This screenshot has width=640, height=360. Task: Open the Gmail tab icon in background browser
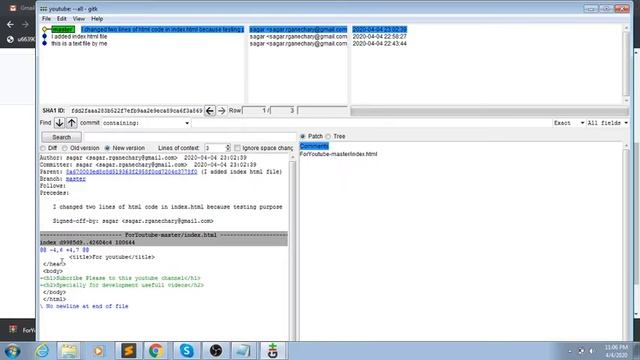coord(13,8)
